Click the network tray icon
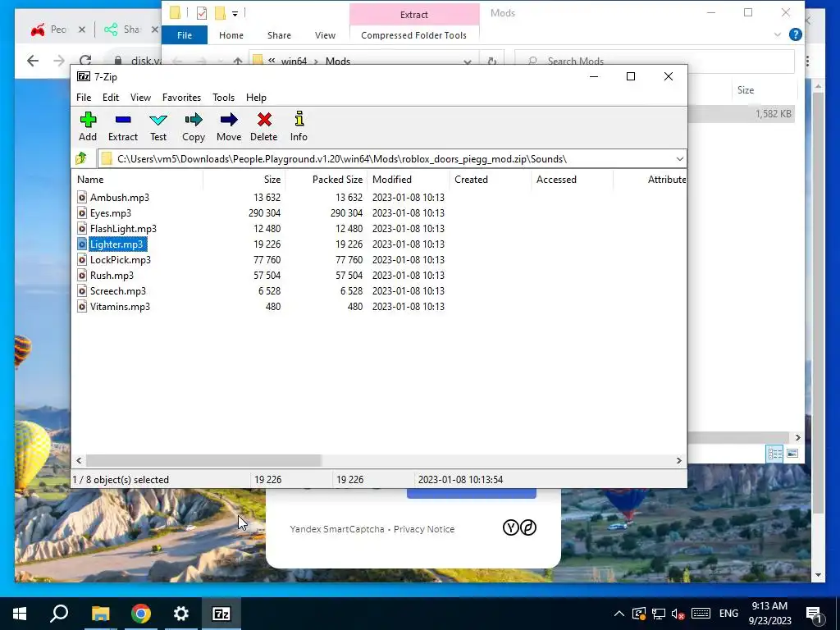The image size is (840, 630). click(x=659, y=614)
